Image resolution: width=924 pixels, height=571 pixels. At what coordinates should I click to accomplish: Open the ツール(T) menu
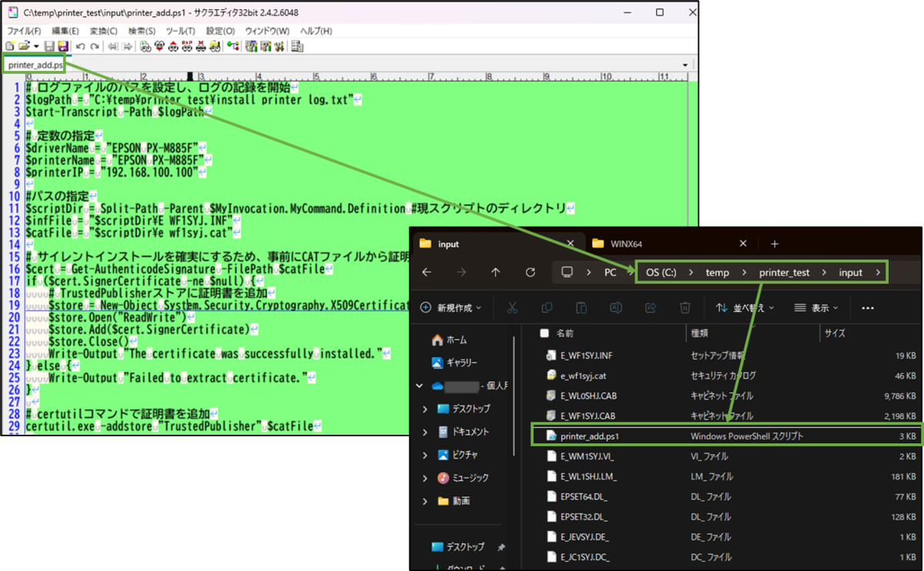coord(180,31)
